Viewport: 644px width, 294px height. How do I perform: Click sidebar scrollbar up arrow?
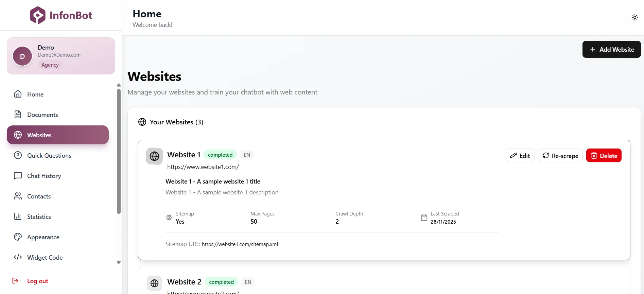(119, 85)
